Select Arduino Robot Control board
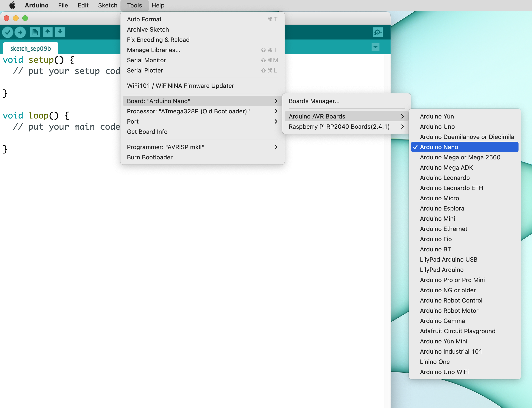Screen dimensions: 532x408 point(465,300)
